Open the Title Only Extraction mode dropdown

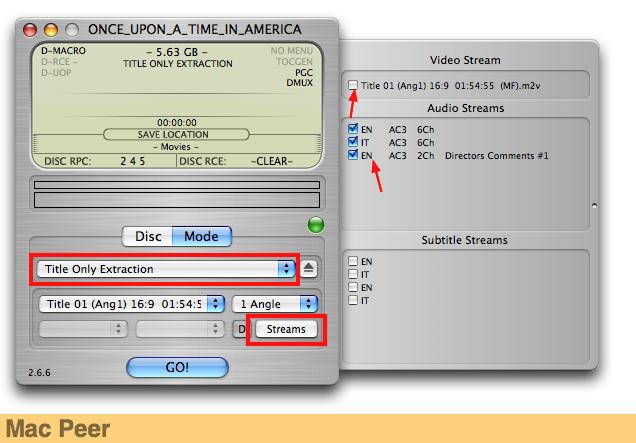click(x=166, y=269)
